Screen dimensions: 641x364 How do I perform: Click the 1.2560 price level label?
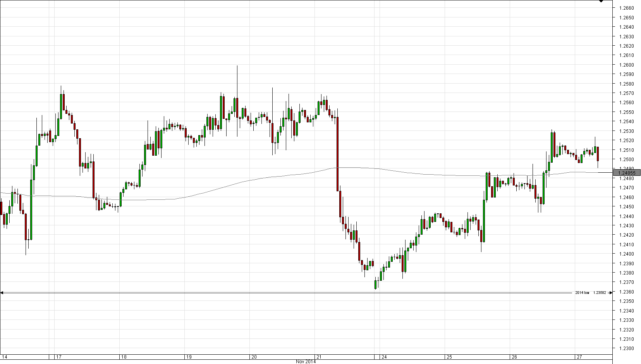[627, 103]
